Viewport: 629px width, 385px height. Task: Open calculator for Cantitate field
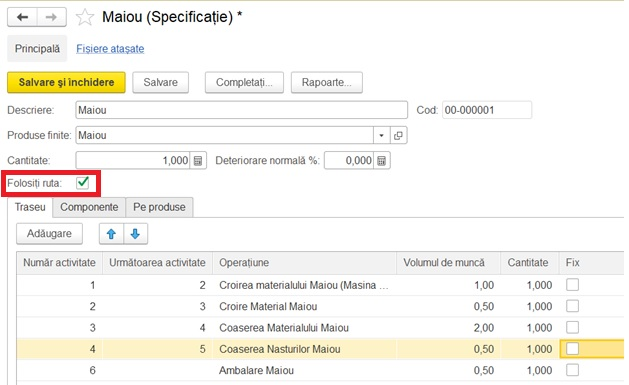[198, 161]
